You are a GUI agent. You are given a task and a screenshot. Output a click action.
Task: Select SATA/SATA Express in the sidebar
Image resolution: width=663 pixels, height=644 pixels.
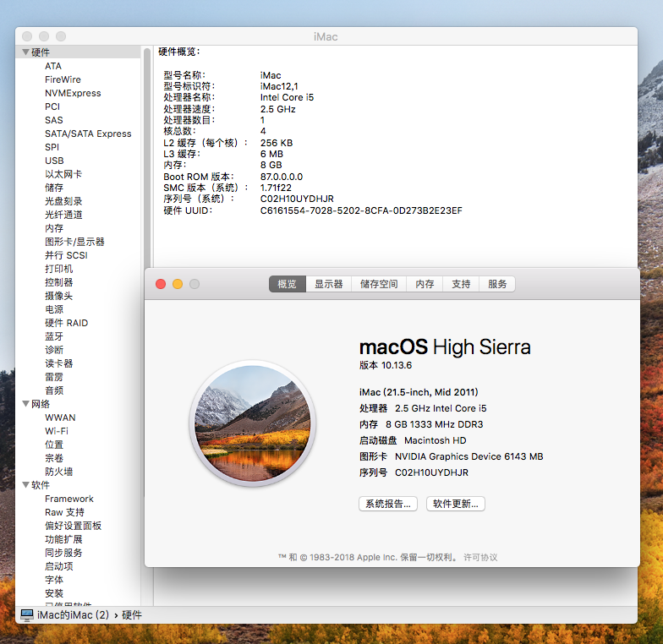[88, 134]
